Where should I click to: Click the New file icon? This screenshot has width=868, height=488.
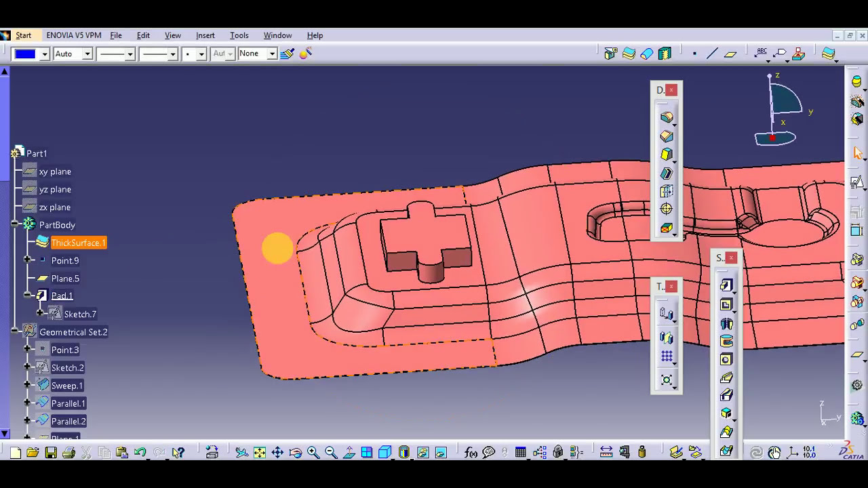pyautogui.click(x=15, y=453)
